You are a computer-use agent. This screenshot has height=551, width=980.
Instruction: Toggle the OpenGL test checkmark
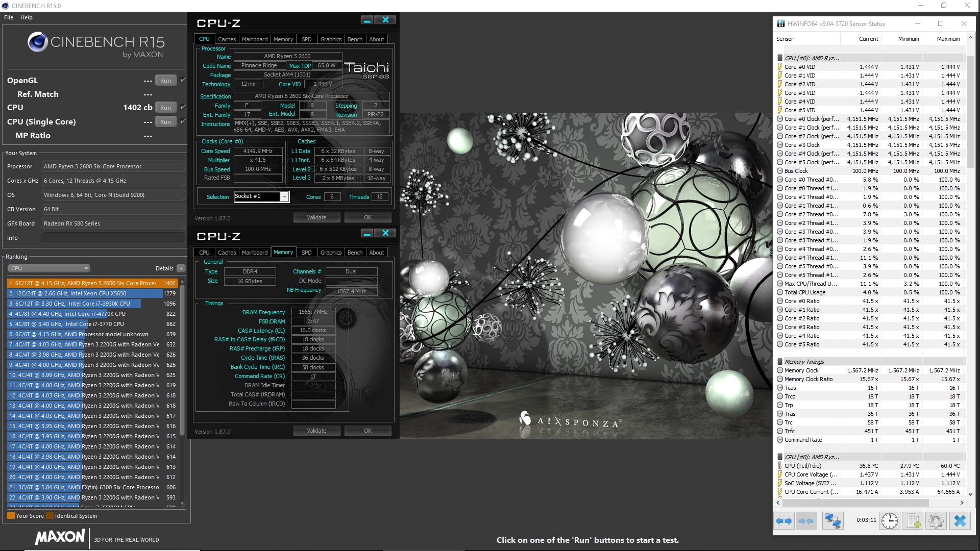(183, 80)
